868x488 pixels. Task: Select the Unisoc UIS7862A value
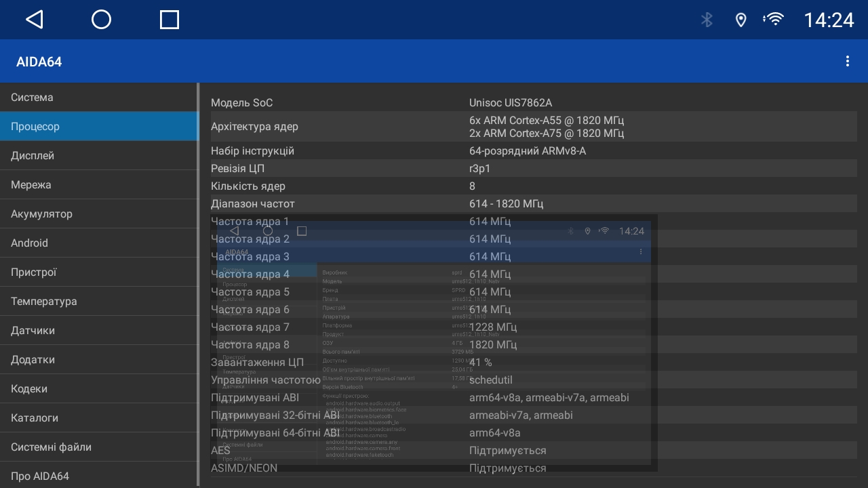(511, 103)
